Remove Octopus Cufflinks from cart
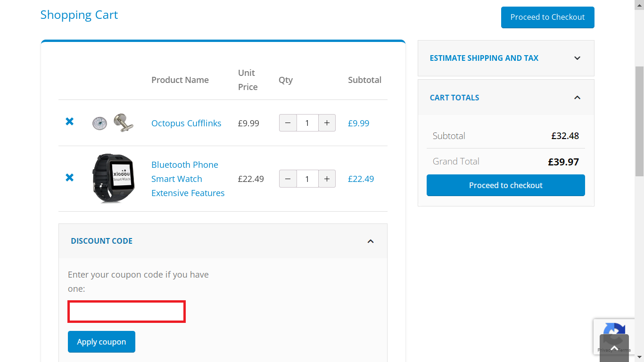 tap(69, 122)
